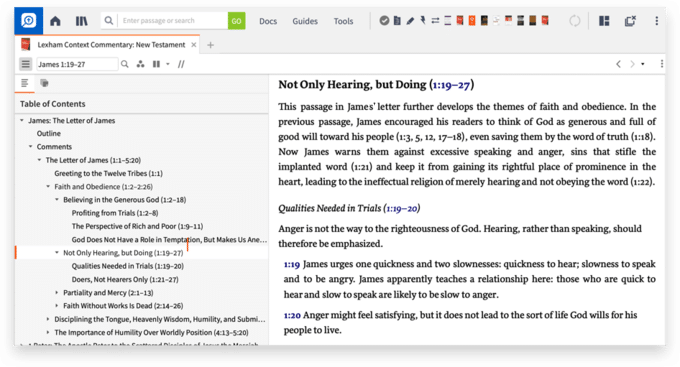Click the swap arrows shortcut icon
This screenshot has width=680, height=367.
click(435, 20)
